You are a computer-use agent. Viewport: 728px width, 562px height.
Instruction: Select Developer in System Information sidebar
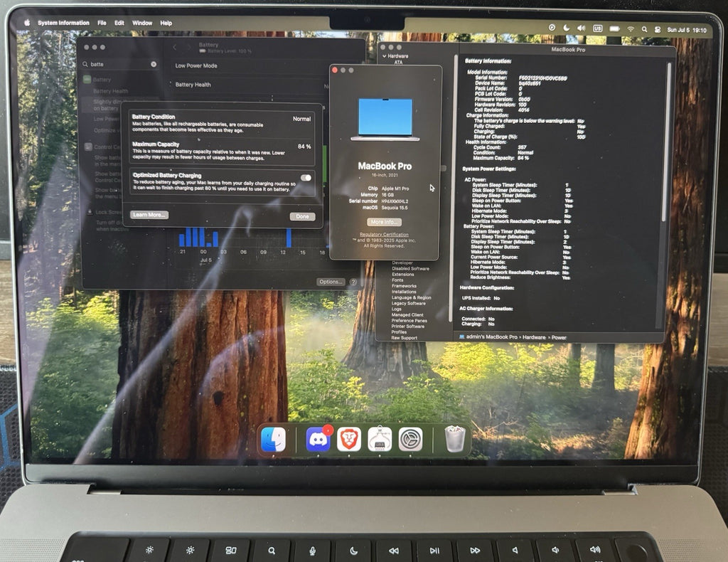[402, 263]
